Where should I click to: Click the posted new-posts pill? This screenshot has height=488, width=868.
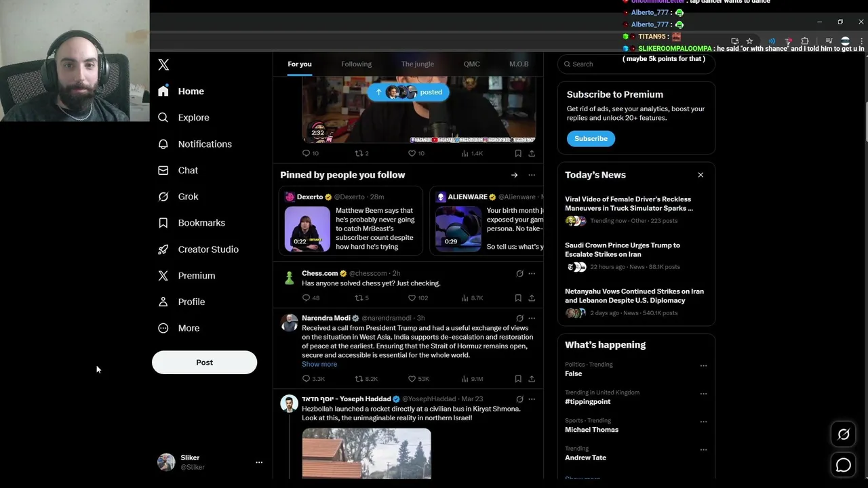pos(408,92)
